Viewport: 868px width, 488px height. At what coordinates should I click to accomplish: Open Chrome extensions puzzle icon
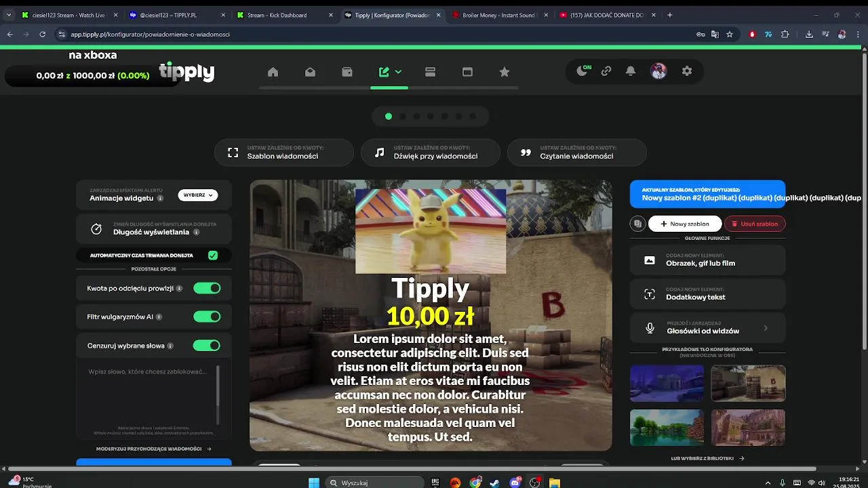click(x=785, y=34)
